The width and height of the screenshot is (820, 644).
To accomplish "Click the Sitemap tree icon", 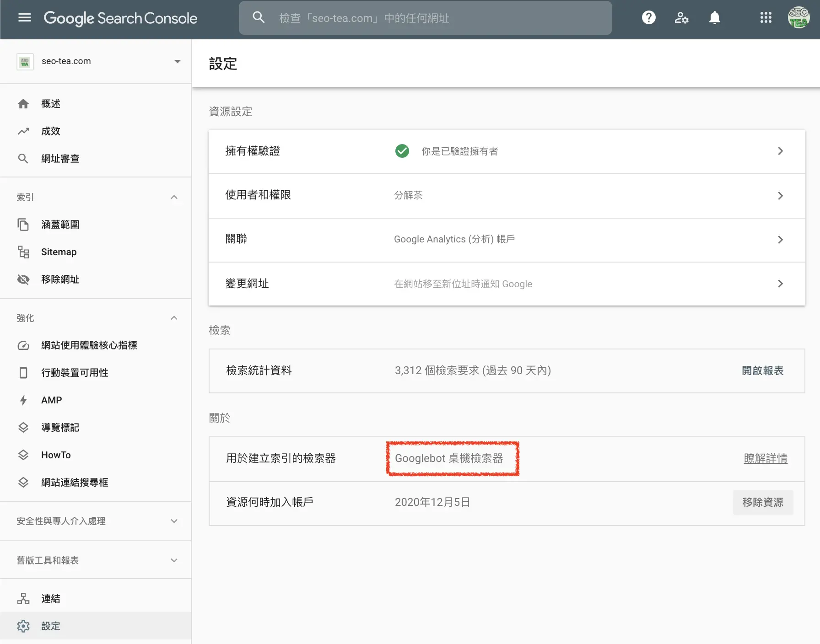I will pos(23,252).
